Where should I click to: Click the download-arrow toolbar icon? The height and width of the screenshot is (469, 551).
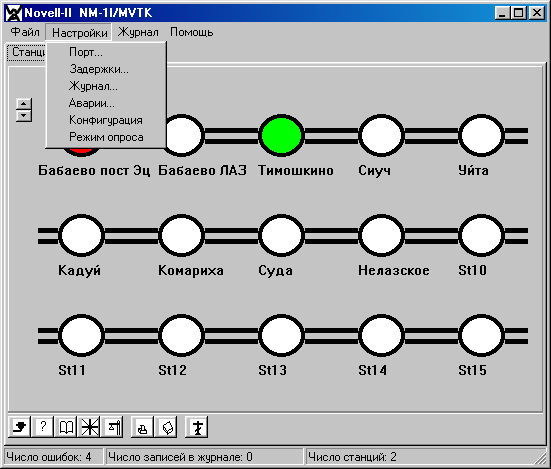[x=19, y=427]
